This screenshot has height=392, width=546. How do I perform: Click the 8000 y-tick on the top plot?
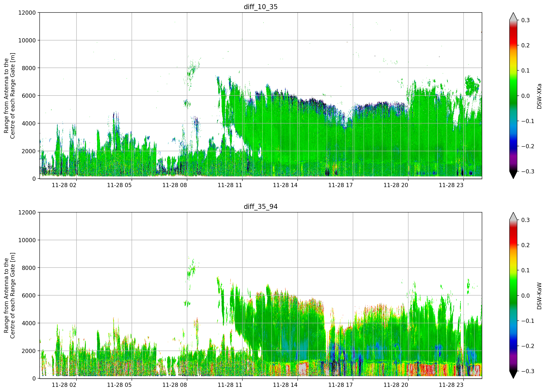[29, 68]
